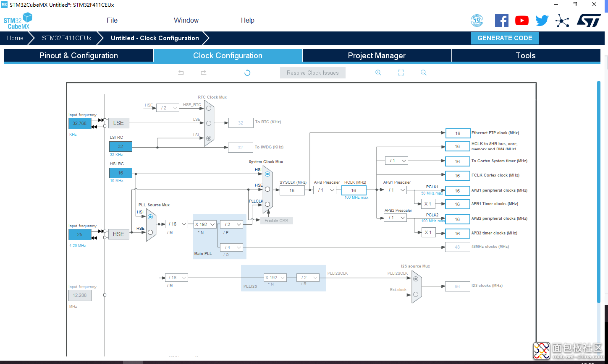Zoom out of the clock diagram
The image size is (608, 364).
[424, 73]
